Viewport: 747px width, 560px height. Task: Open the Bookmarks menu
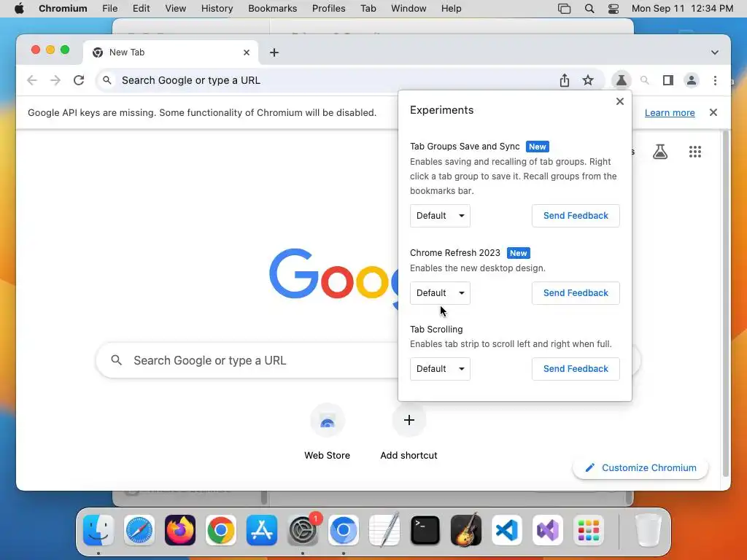(x=273, y=9)
